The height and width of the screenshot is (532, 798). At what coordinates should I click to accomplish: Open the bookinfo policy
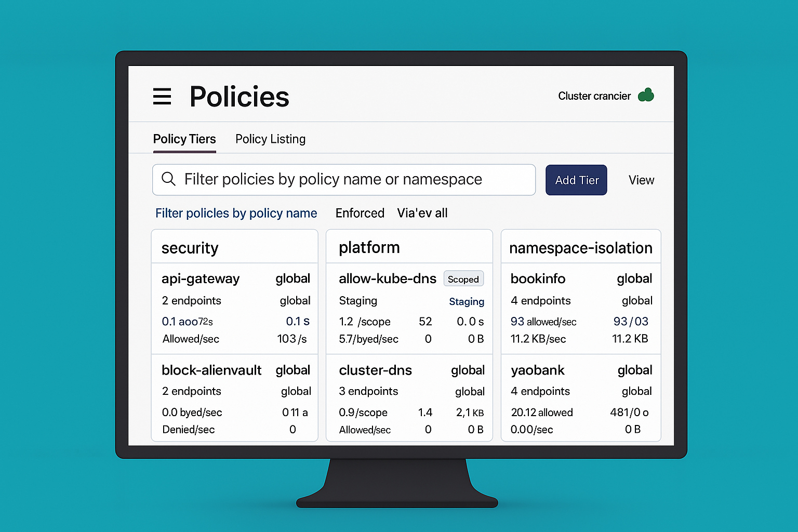click(538, 279)
